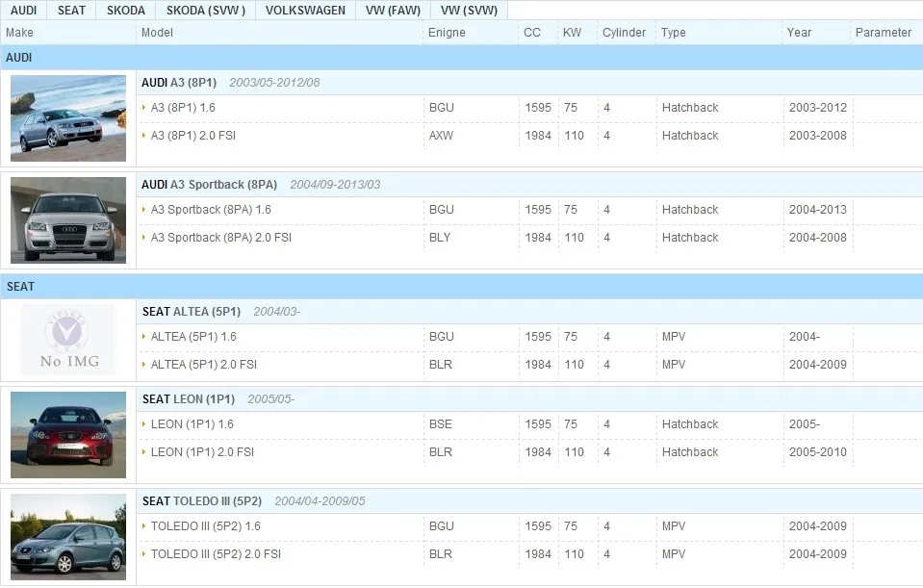Select the VW (FAW) tab
Screen dimensions: 923x588
point(393,10)
